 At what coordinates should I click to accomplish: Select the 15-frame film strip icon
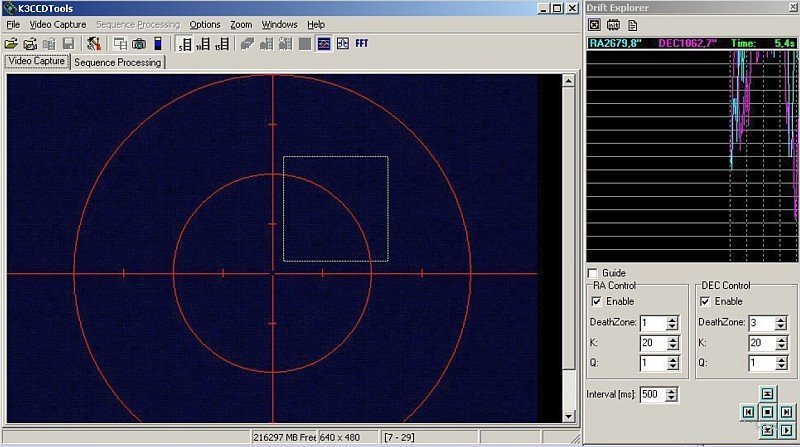click(x=222, y=44)
